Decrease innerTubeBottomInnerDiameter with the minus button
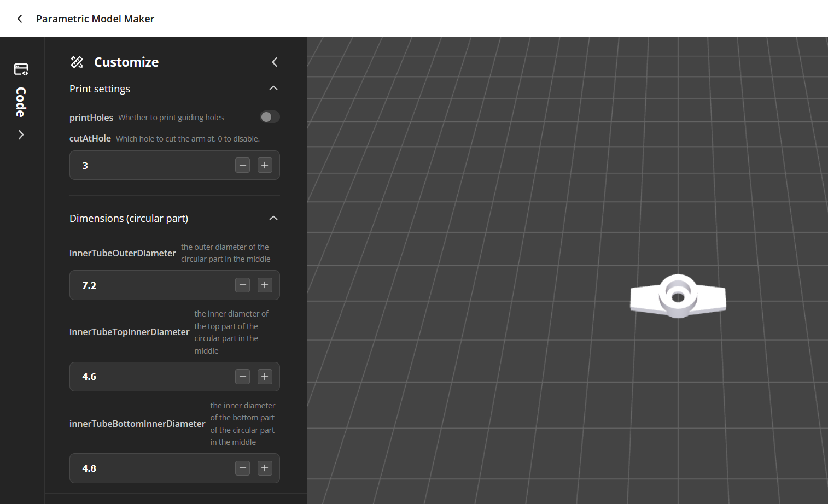The width and height of the screenshot is (828, 504). (243, 468)
